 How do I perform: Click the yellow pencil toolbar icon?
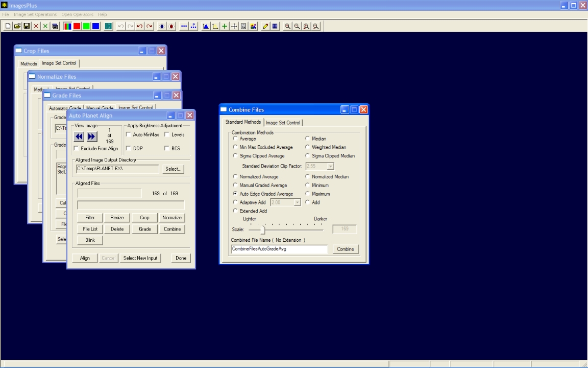coord(265,26)
